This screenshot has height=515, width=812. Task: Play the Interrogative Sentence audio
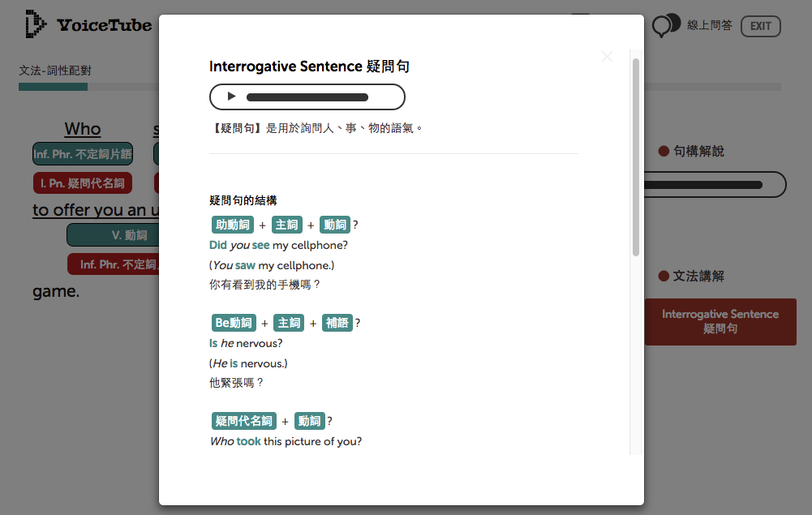point(231,97)
